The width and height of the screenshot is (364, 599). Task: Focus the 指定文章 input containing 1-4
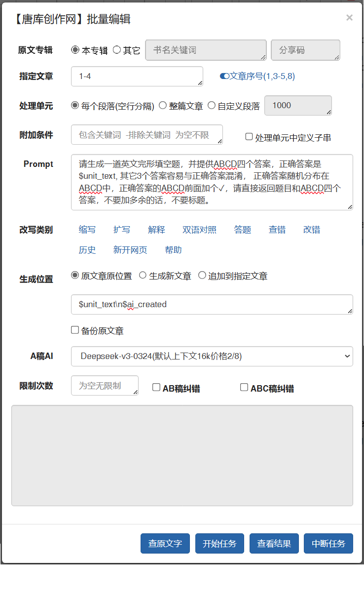[137, 76]
